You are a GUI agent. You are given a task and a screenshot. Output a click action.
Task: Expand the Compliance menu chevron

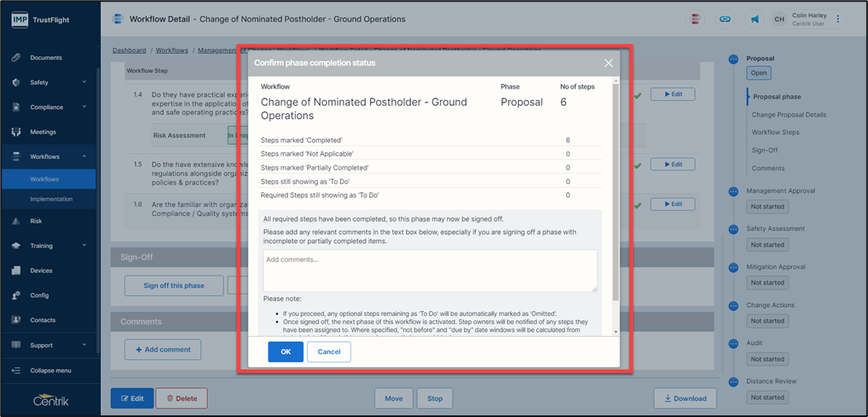84,107
